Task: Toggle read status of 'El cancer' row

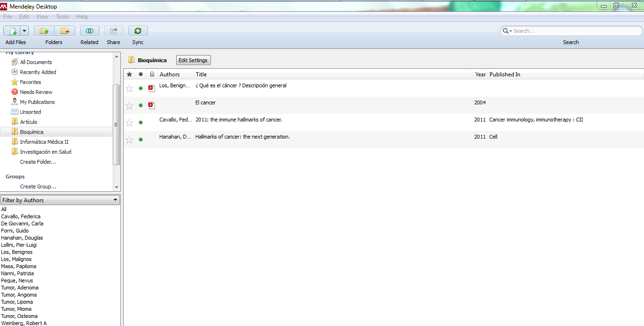Action: (x=141, y=105)
